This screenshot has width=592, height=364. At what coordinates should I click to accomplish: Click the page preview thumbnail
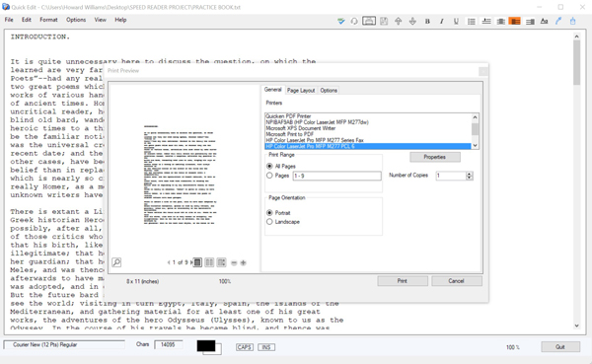[x=181, y=175]
